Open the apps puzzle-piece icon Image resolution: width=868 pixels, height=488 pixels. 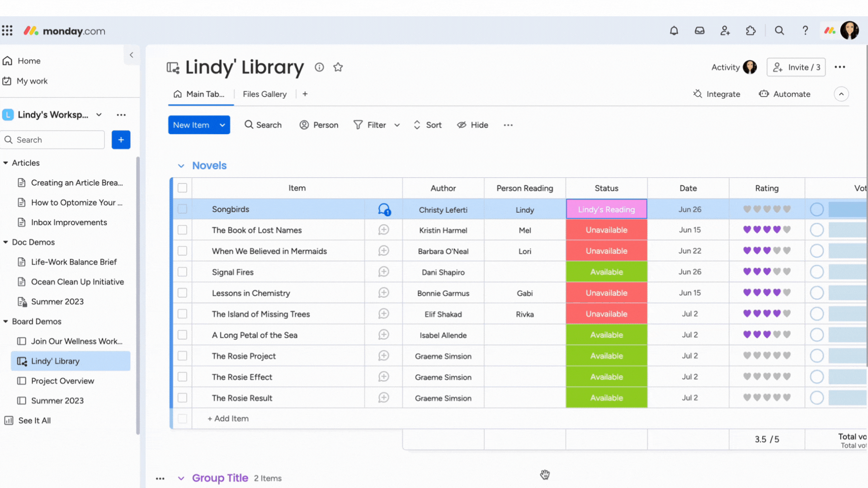[x=750, y=31]
